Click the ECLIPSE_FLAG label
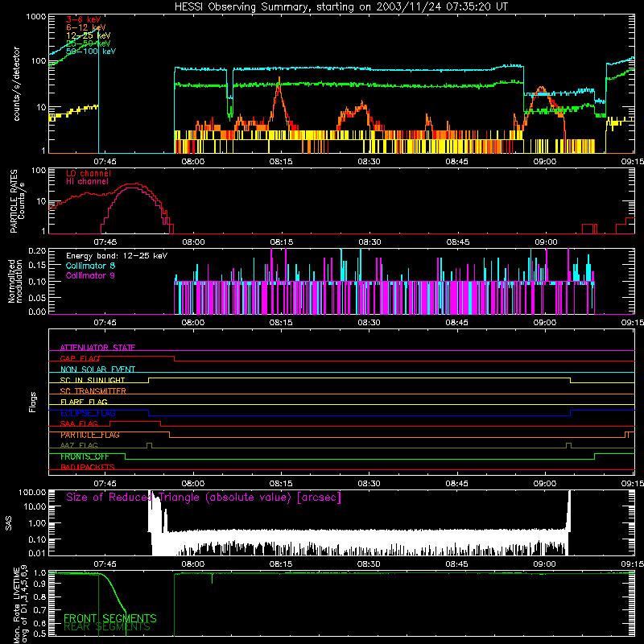Image resolution: width=644 pixels, height=644 pixels. [x=88, y=413]
